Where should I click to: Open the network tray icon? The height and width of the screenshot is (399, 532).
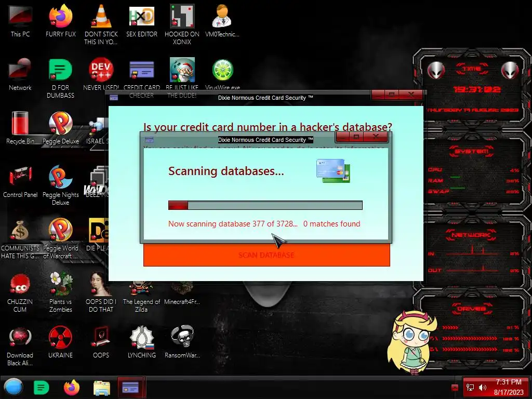(470, 388)
